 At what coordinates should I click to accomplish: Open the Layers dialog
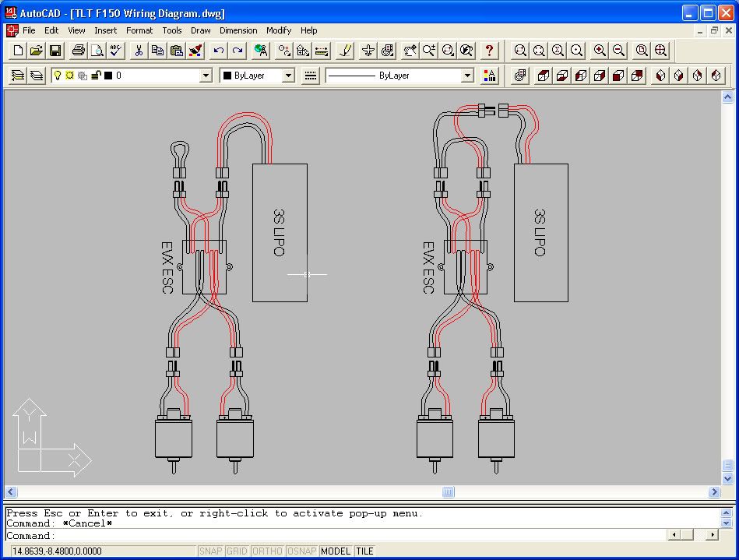click(17, 75)
